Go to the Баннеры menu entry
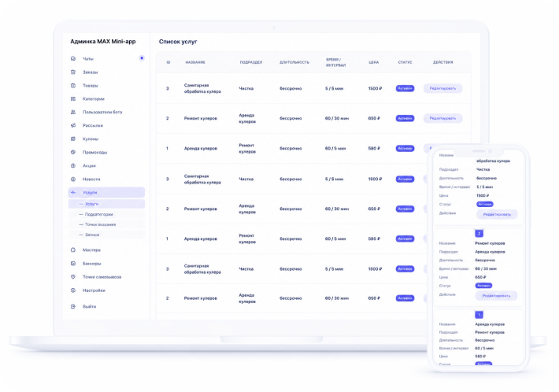Screen dimensions: 559x392 pos(91,264)
